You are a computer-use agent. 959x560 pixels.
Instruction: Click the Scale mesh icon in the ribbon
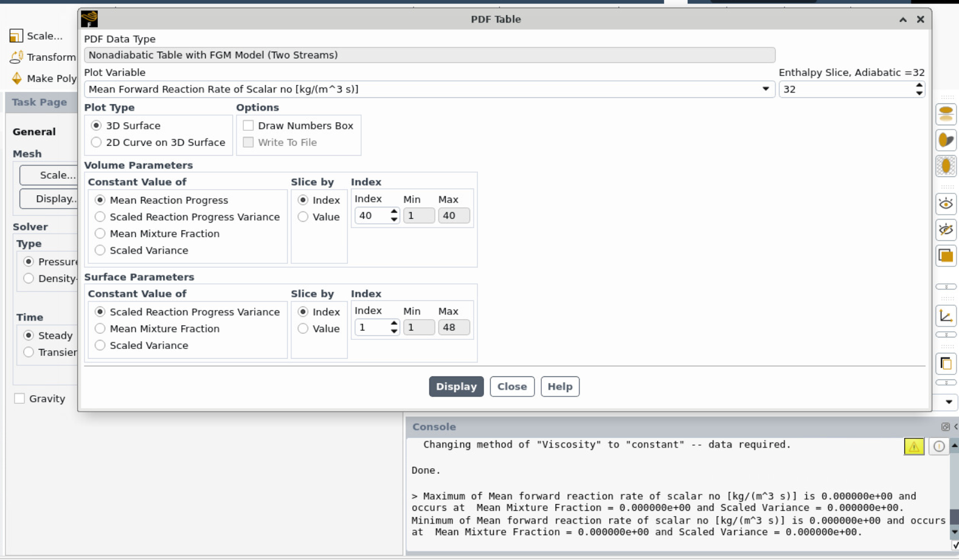pos(16,36)
